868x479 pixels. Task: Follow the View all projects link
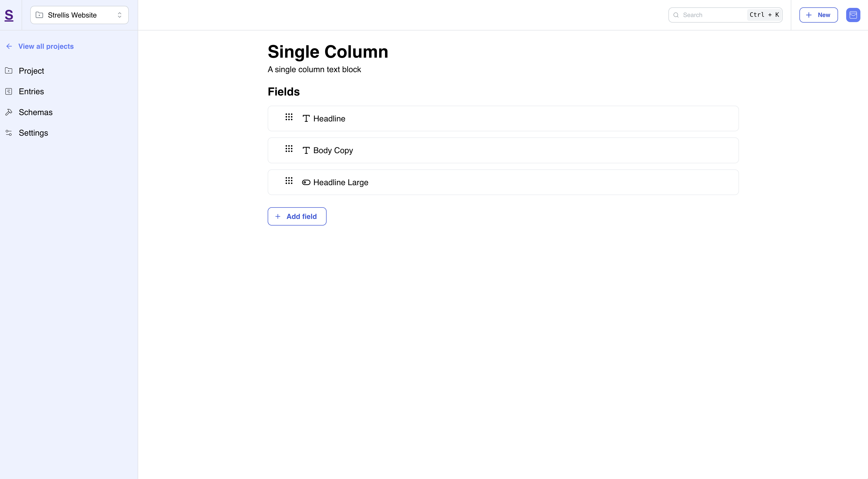[46, 46]
